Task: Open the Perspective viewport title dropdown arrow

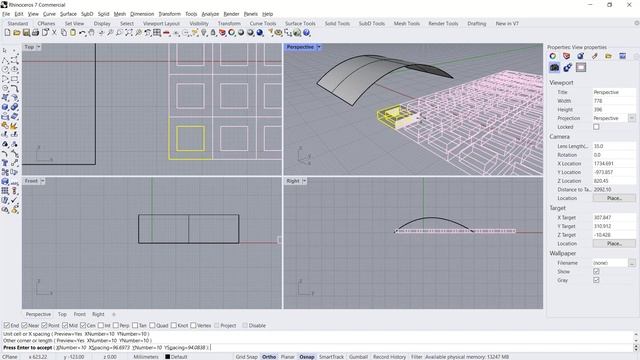Action: click(x=319, y=47)
